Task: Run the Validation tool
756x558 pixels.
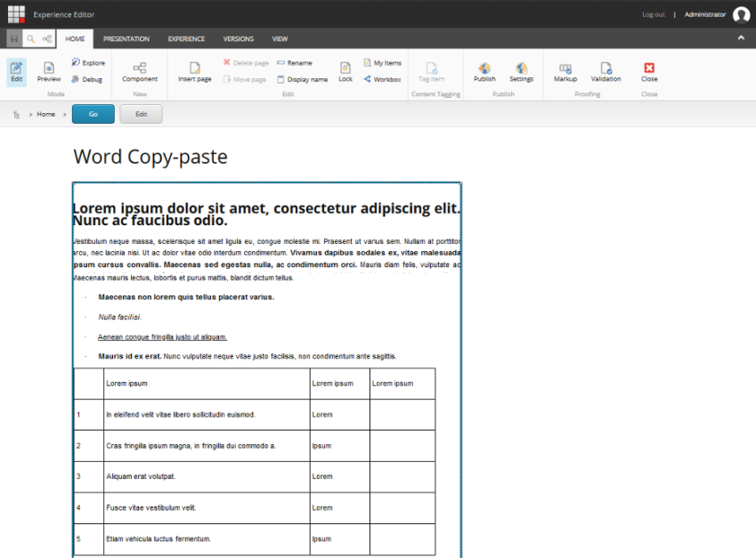Action: click(x=606, y=71)
